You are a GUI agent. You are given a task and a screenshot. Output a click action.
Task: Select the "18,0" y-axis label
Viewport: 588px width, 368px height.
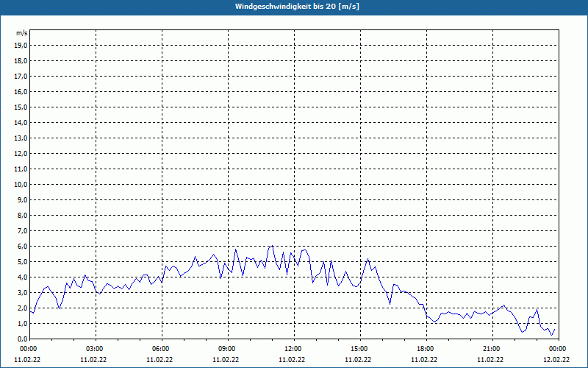(21, 61)
